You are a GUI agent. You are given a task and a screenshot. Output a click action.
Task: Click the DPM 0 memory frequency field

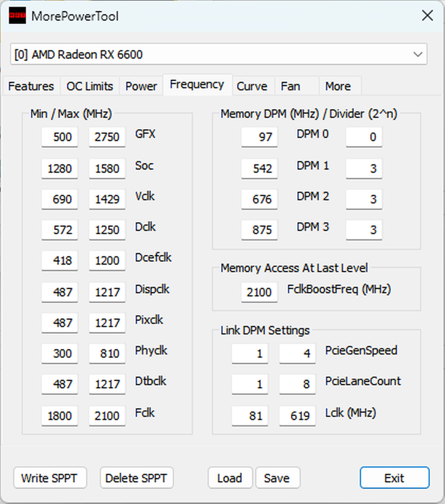[x=259, y=137]
